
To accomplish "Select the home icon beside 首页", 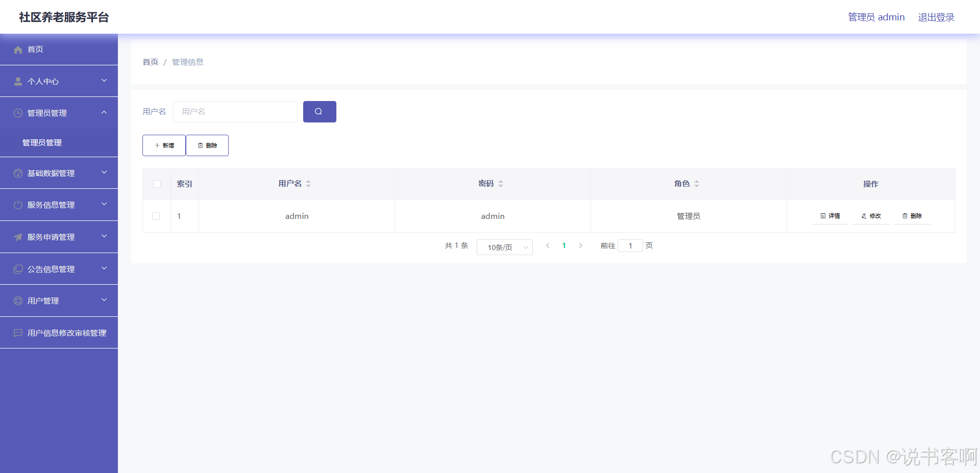I will (x=18, y=49).
